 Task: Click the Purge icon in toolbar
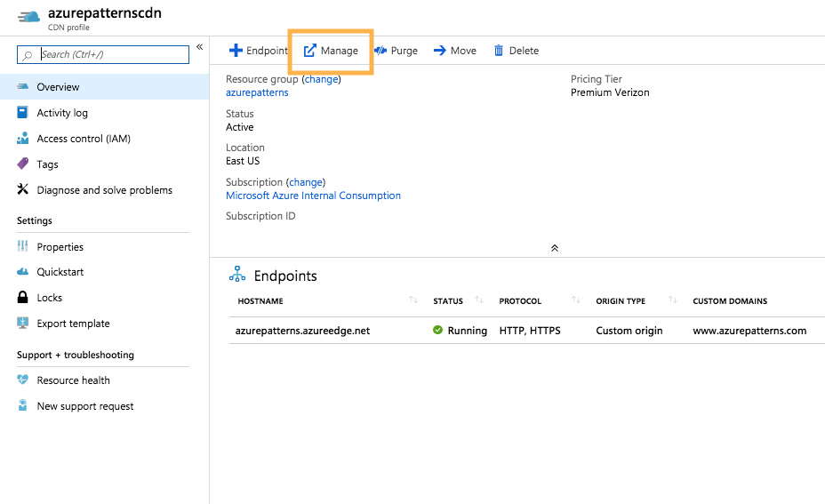(380, 51)
